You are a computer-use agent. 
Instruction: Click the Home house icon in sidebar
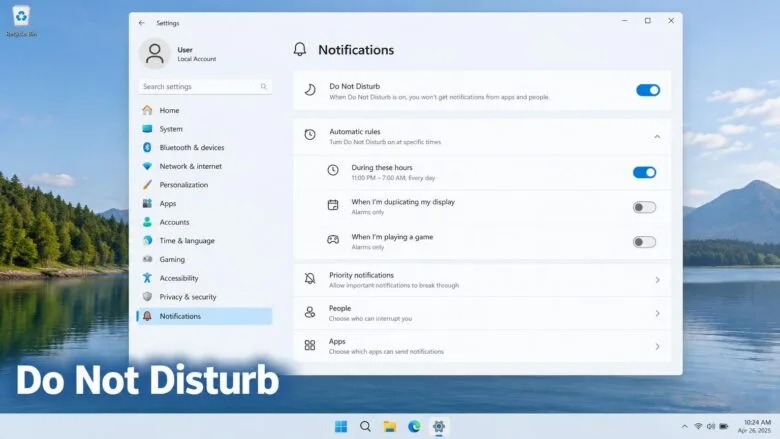147,110
